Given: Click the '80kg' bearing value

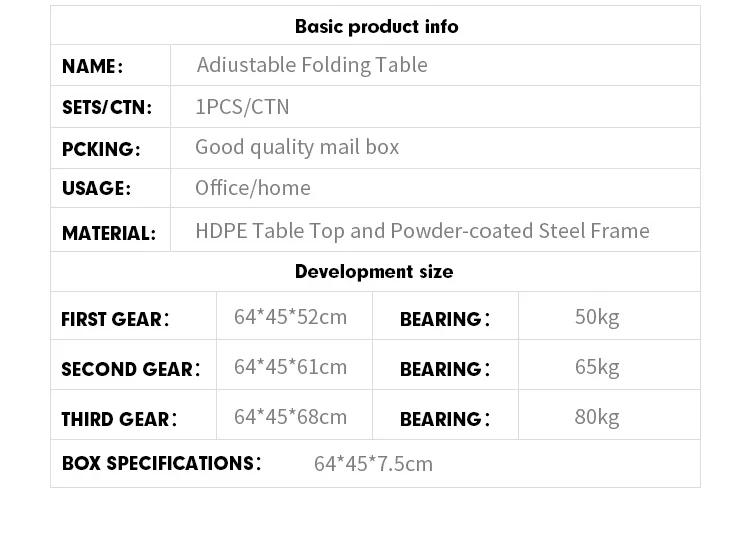Looking at the screenshot, I should click(597, 416).
